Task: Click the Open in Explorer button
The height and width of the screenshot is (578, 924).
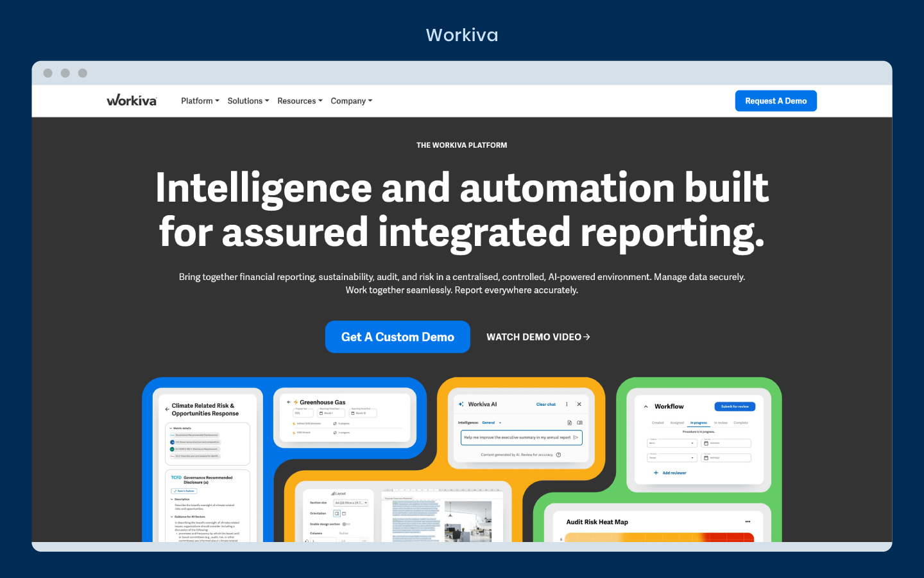Action: (184, 491)
